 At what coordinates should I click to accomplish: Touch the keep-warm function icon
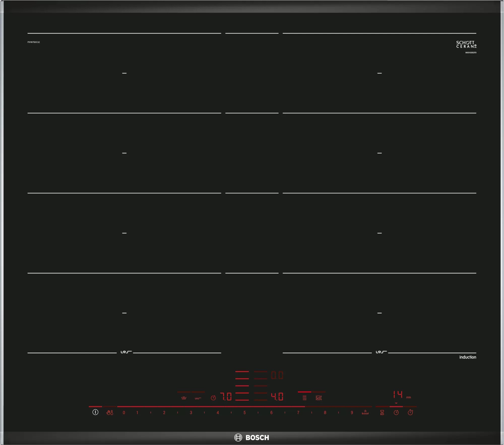pyautogui.click(x=184, y=398)
